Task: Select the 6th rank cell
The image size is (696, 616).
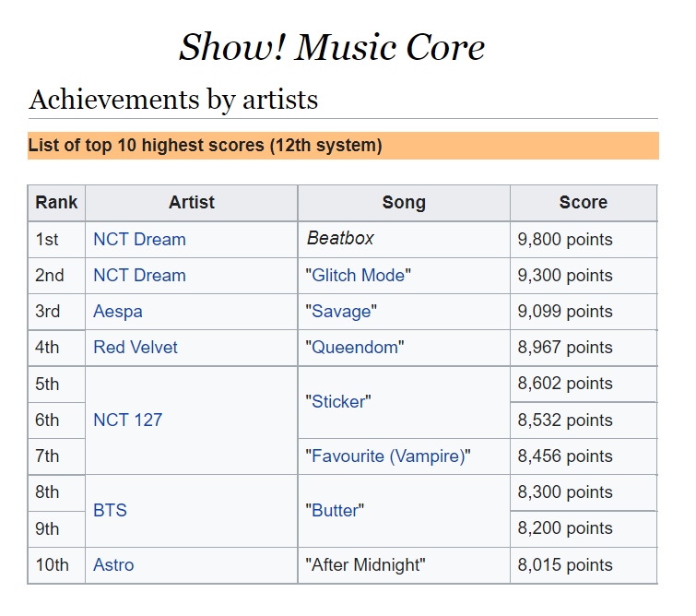Action: pyautogui.click(x=56, y=421)
